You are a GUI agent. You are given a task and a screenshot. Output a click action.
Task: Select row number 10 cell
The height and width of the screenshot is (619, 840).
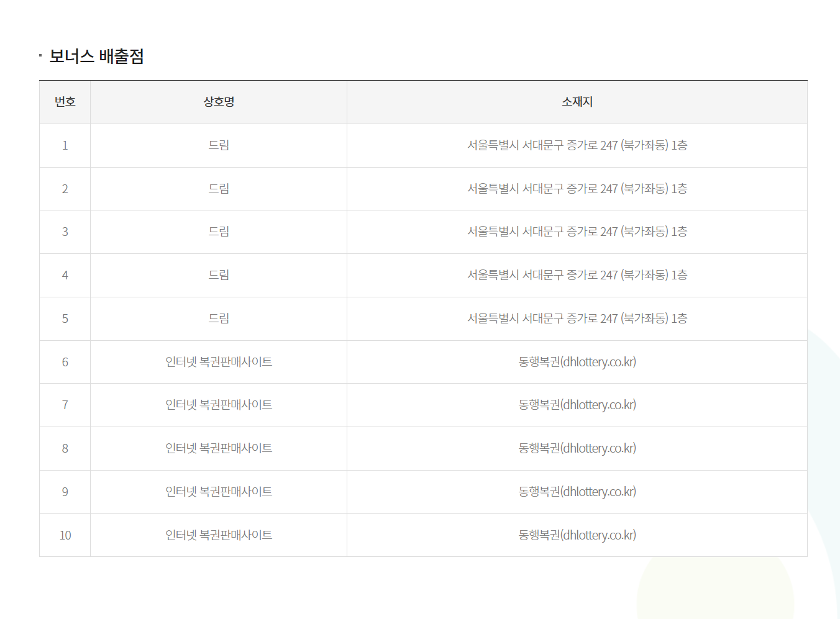click(65, 535)
